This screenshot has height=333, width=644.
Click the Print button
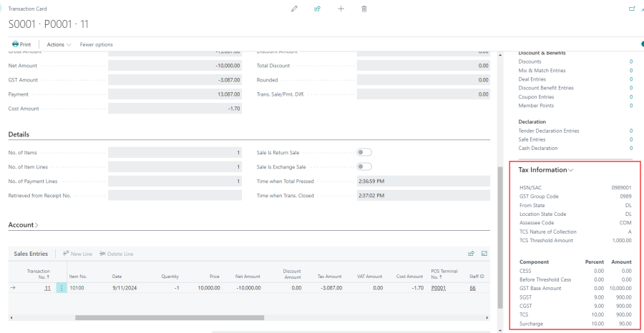(21, 44)
